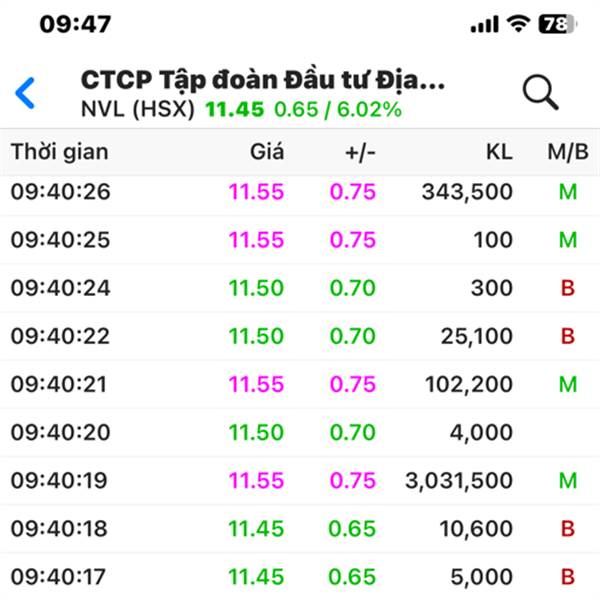Tap the Giá column header
The image size is (600, 600).
[267, 152]
